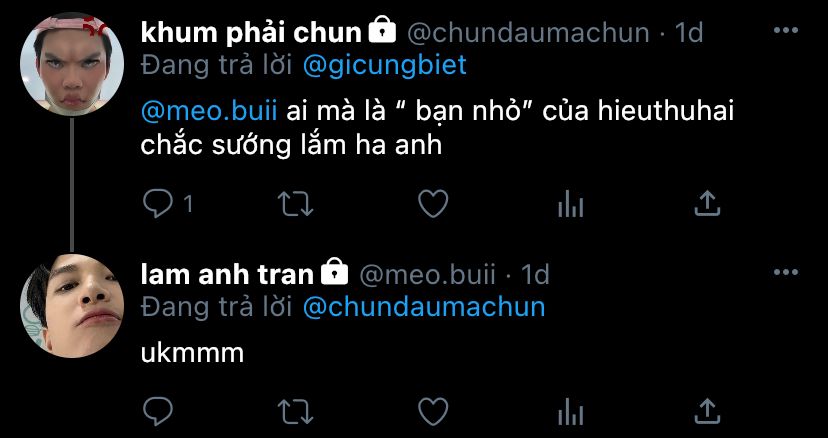View analytics of the ukmmm reply

570,412
